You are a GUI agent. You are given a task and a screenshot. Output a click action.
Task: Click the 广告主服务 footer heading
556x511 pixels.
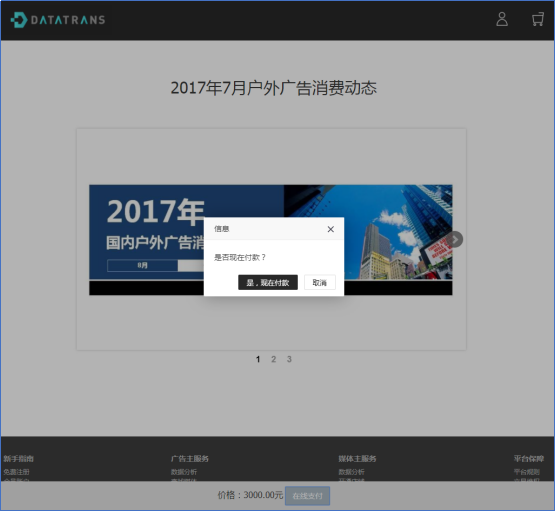coord(190,459)
